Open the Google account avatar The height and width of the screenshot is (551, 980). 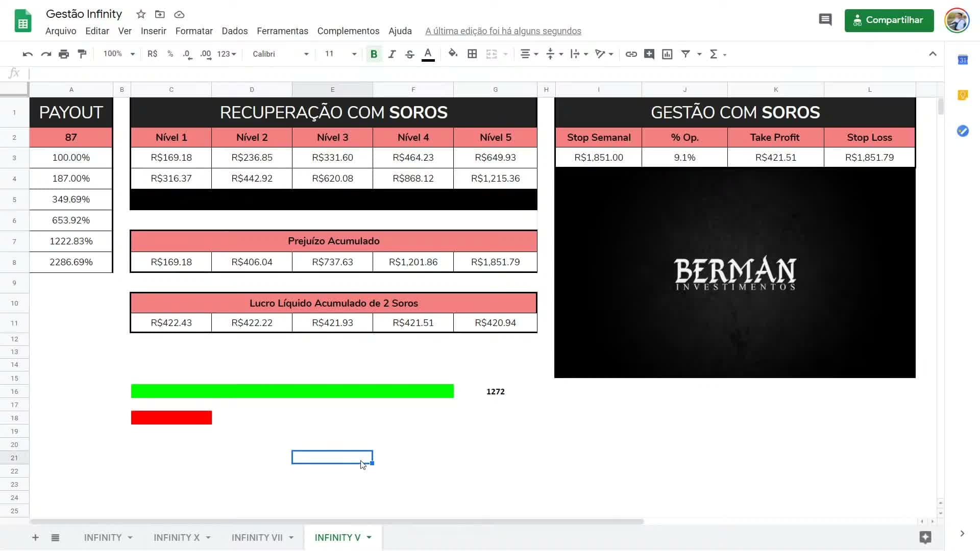tap(957, 21)
